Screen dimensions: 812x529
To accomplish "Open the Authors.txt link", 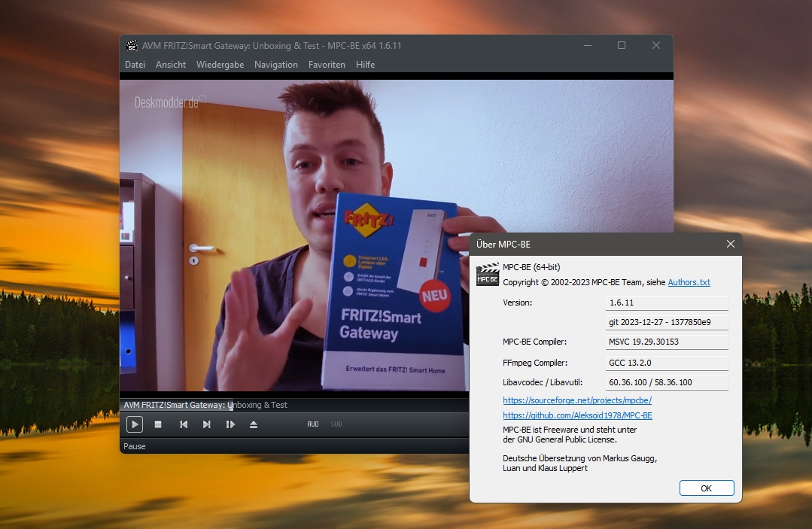I will tap(689, 282).
